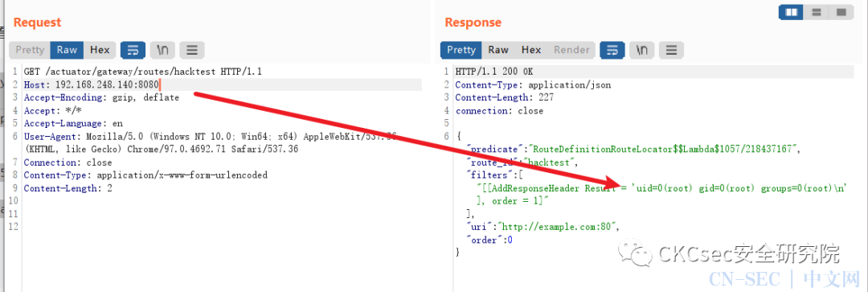Open Request panel hamburger options menu

pyautogui.click(x=192, y=50)
